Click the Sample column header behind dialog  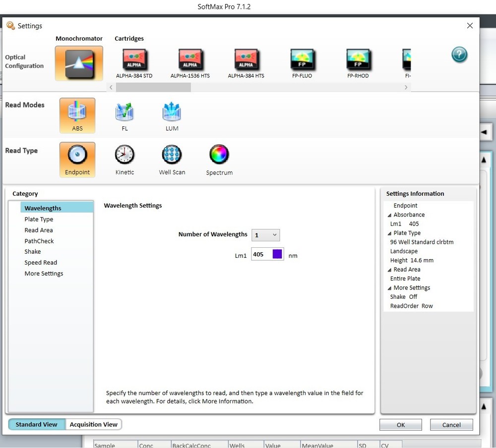[116, 444]
